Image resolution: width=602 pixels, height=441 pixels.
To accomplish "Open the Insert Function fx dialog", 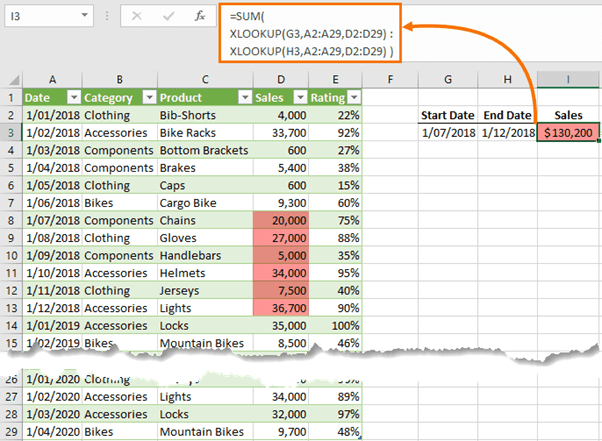I will (x=200, y=16).
